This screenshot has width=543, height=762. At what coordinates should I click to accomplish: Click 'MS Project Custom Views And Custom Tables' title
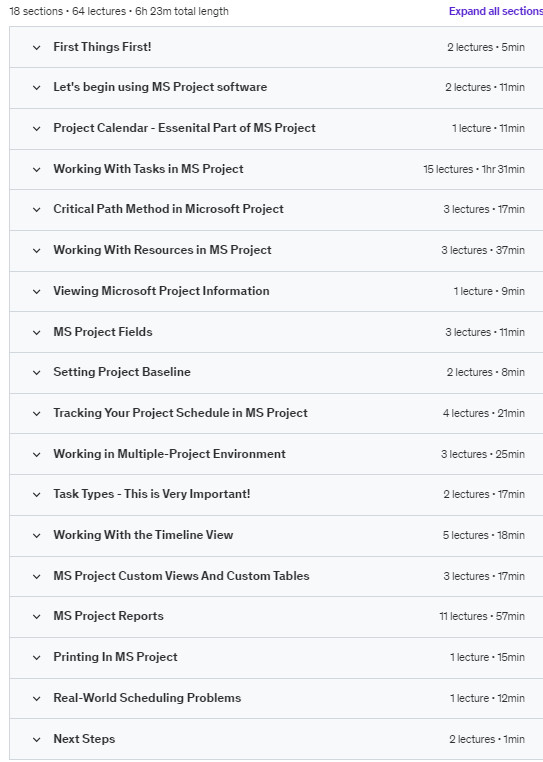(181, 576)
